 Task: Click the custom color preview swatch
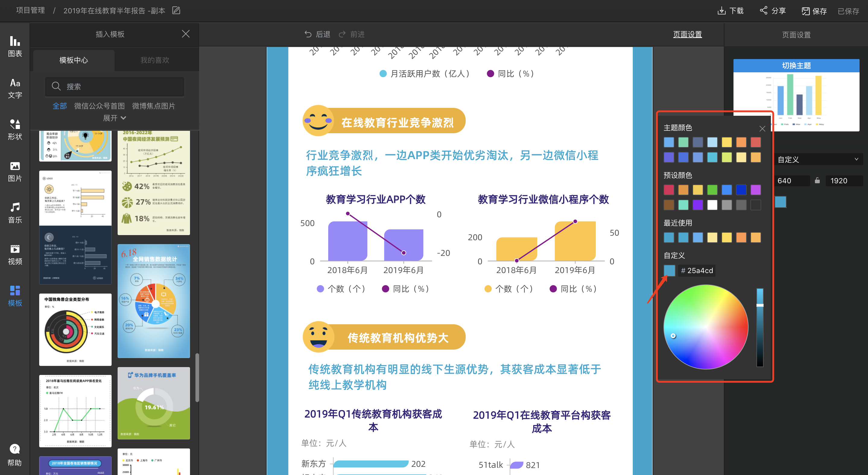click(669, 270)
